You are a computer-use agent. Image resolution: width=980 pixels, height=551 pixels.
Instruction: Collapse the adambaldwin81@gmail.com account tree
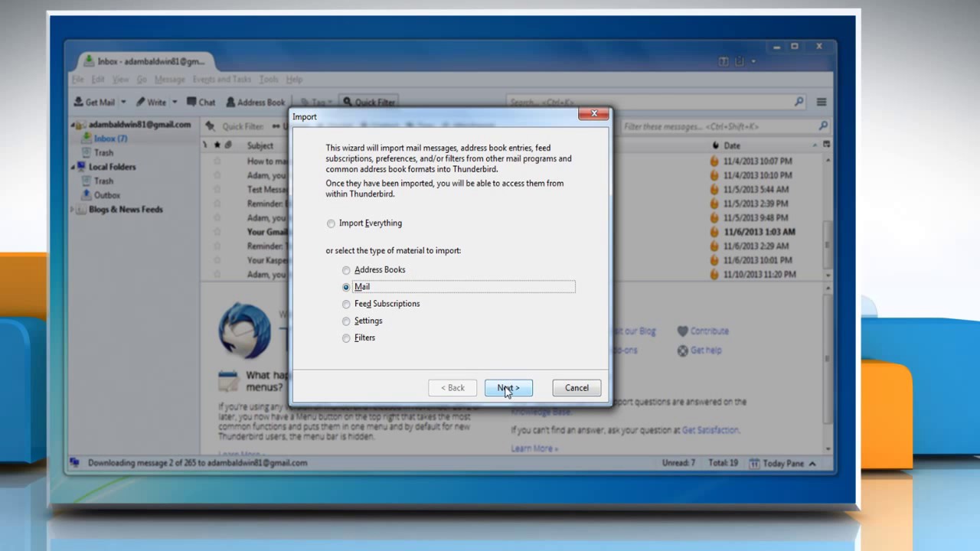tap(73, 125)
